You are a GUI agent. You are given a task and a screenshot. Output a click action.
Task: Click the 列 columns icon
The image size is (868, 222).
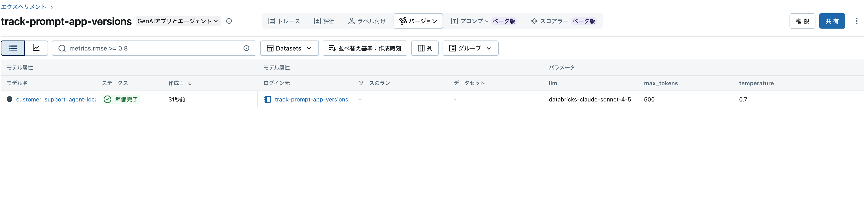(420, 48)
